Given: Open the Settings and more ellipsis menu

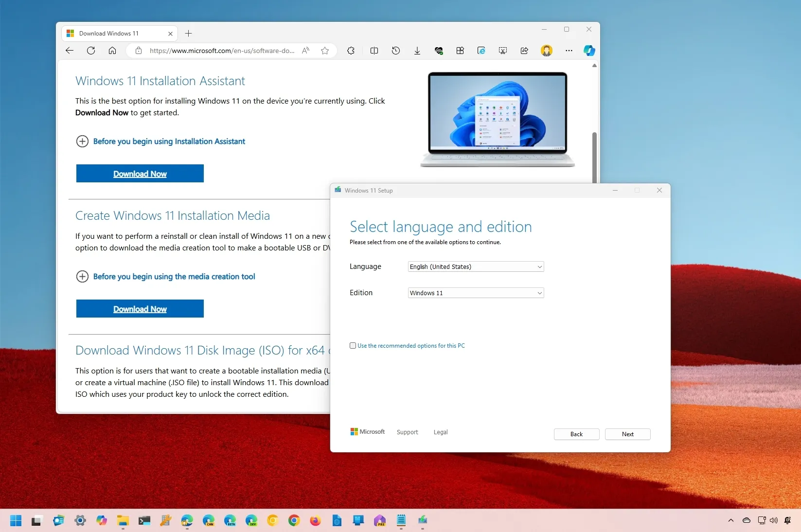Looking at the screenshot, I should [569, 51].
